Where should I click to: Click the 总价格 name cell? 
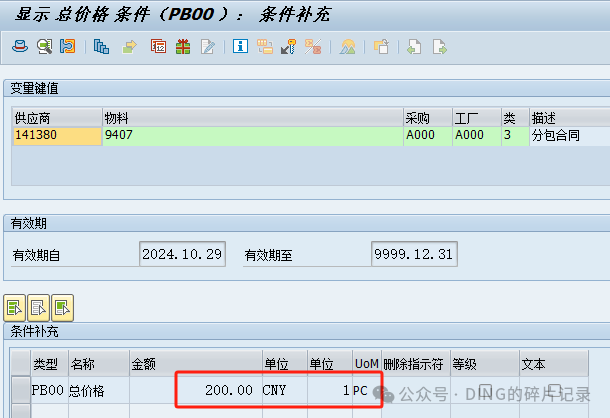pyautogui.click(x=99, y=390)
